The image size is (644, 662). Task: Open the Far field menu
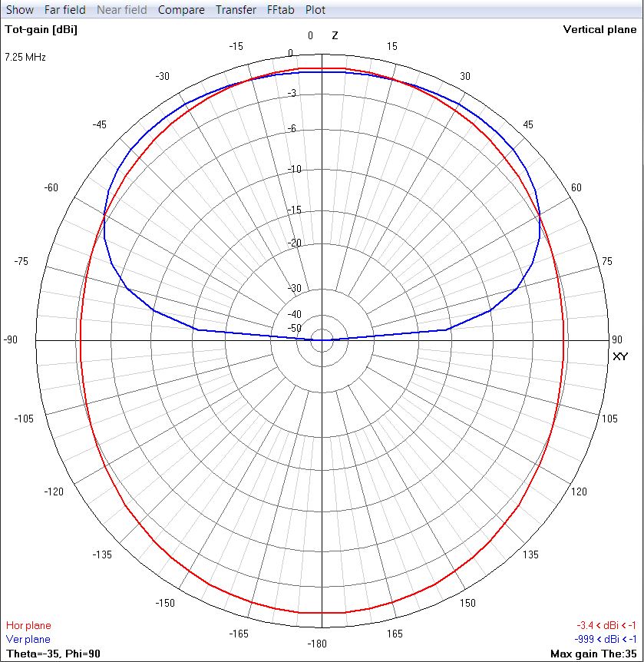click(x=63, y=9)
